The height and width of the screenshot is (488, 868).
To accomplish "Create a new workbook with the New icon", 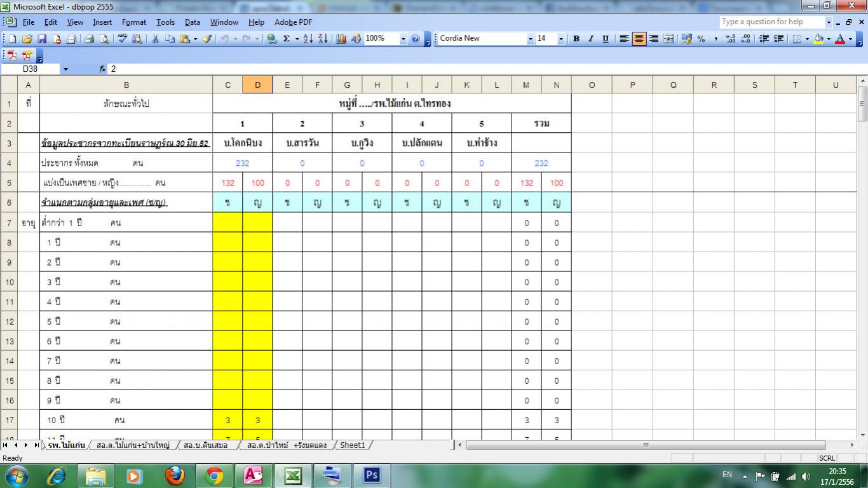I will 13,39.
